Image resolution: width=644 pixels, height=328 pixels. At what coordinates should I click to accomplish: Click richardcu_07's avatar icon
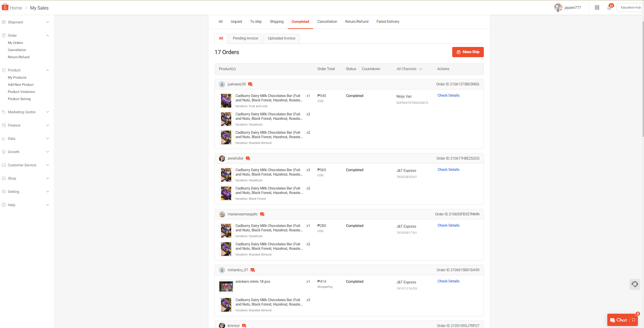pos(222,270)
